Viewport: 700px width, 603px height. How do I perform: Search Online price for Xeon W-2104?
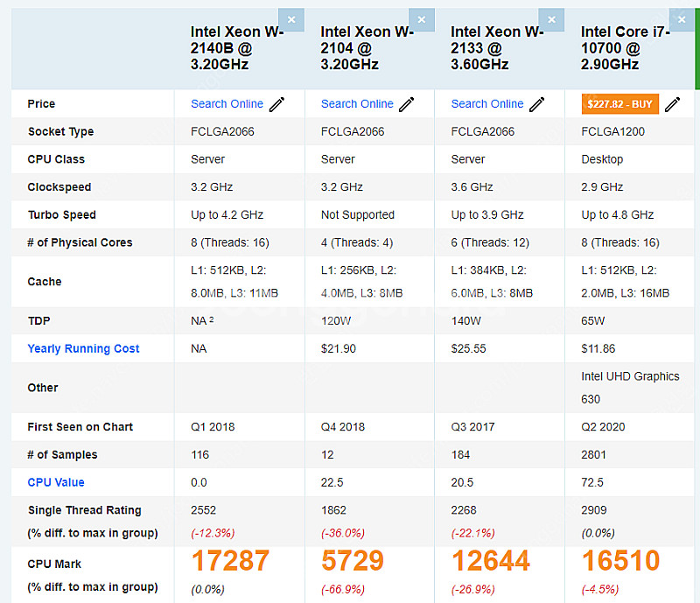coord(357,103)
